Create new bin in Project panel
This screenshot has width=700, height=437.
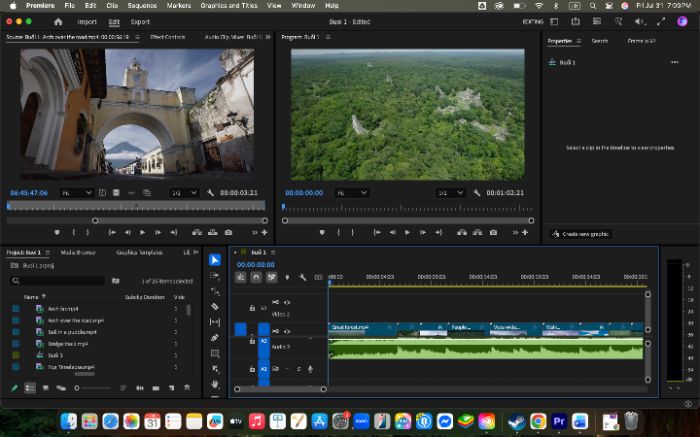point(156,388)
